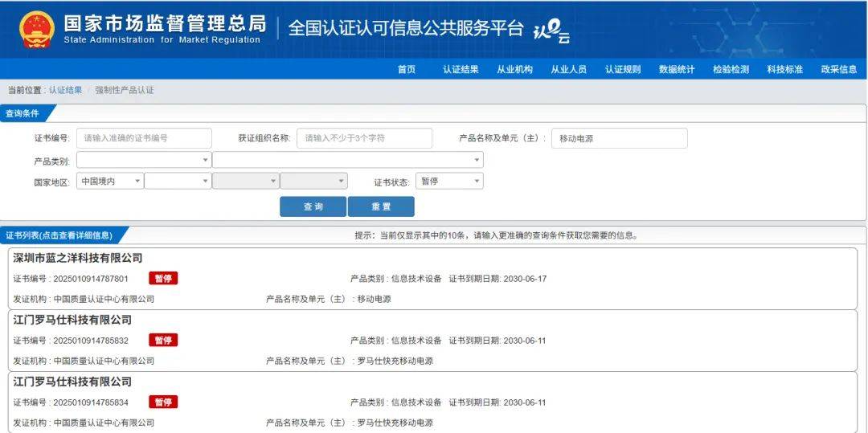The image size is (868, 433).
Task: Click certificate number 2025010914787801
Action: click(x=91, y=279)
